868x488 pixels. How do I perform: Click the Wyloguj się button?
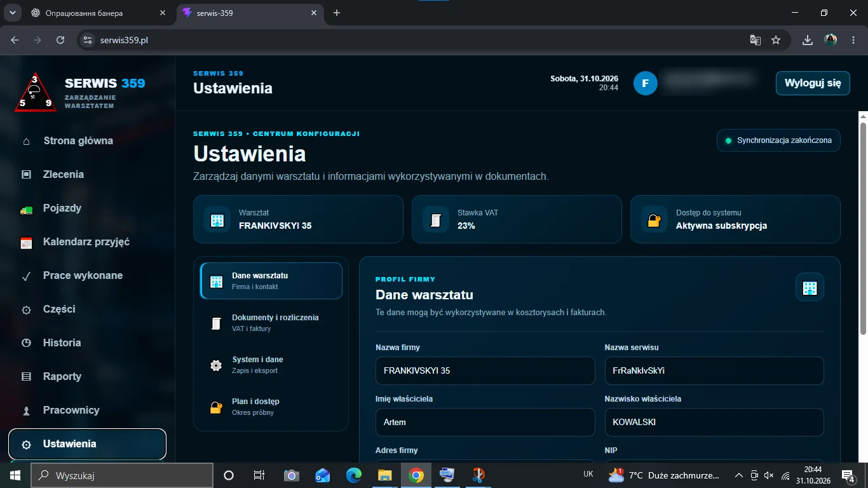[813, 83]
